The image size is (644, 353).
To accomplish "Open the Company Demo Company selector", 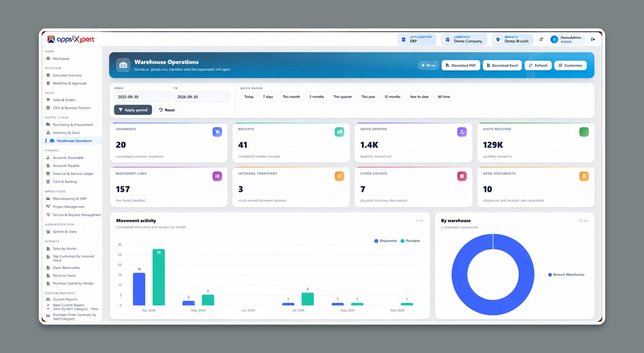I will tap(464, 39).
